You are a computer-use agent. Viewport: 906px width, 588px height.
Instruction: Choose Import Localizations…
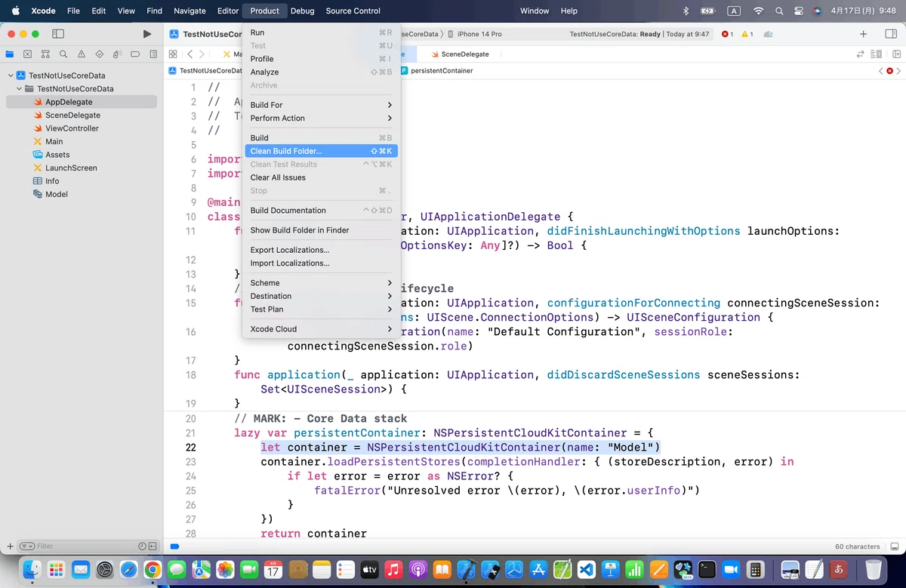click(321, 263)
